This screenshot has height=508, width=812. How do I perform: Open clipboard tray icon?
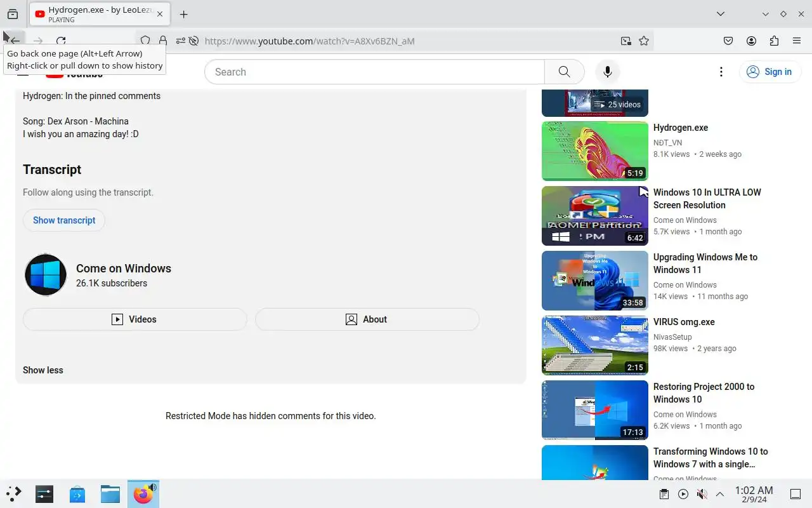(664, 494)
